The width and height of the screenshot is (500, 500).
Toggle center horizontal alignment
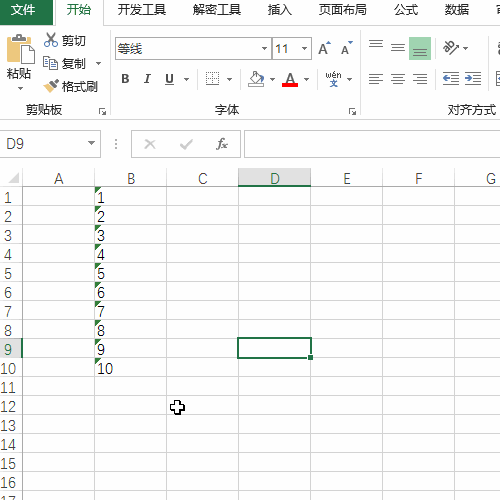[x=398, y=79]
